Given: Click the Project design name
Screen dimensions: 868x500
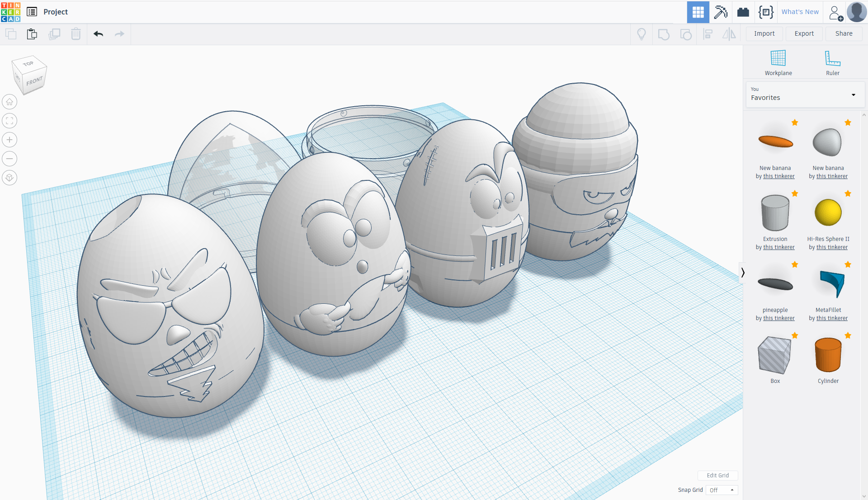Looking at the screenshot, I should (x=56, y=12).
